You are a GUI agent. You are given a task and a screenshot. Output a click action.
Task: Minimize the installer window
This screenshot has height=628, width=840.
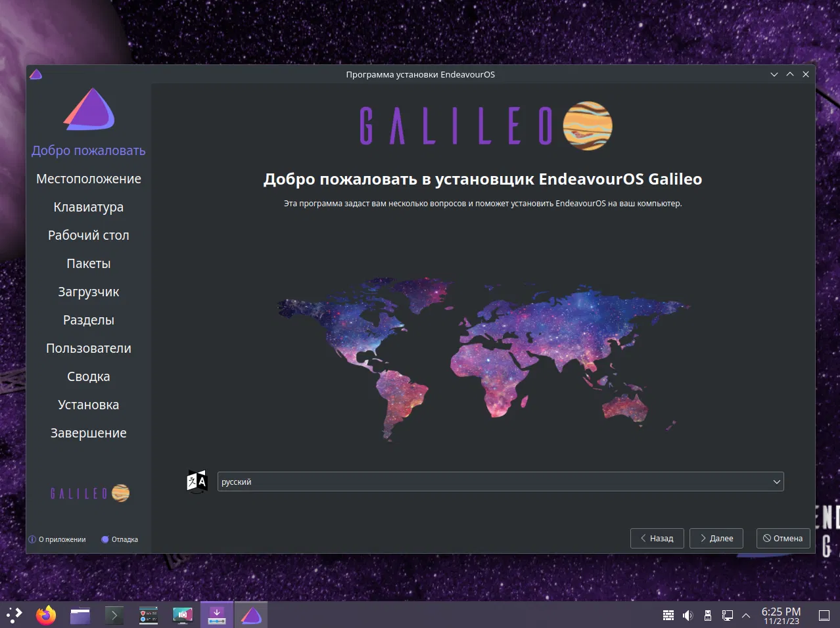[x=774, y=74]
